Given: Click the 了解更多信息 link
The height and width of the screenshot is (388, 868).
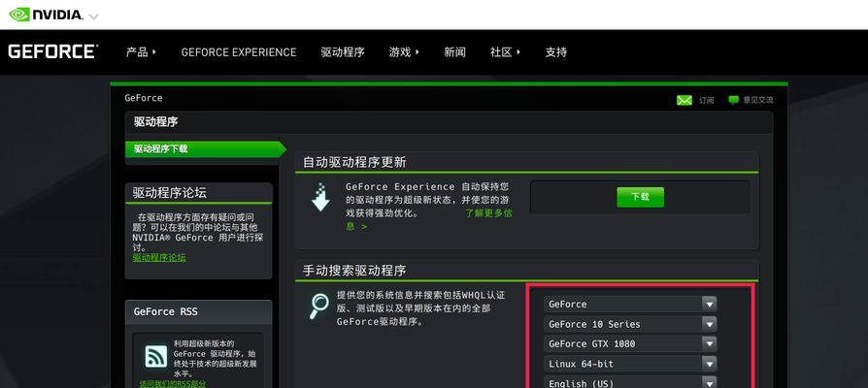Looking at the screenshot, I should click(x=429, y=219).
